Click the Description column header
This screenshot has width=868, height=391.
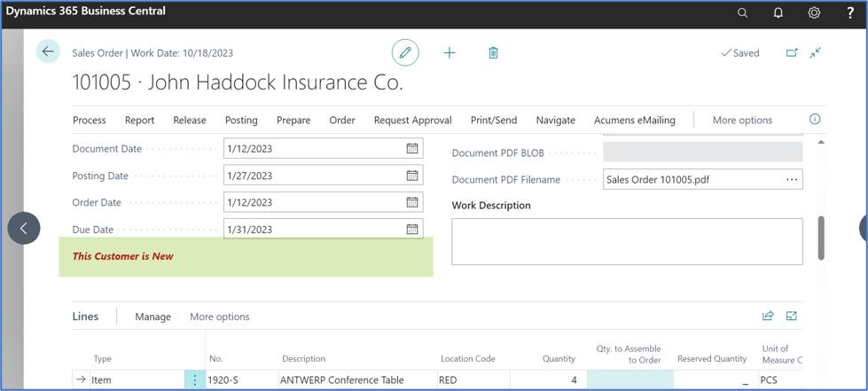[304, 359]
